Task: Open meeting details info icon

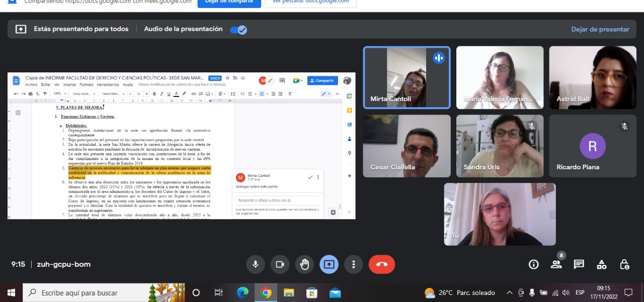Action: click(x=533, y=264)
